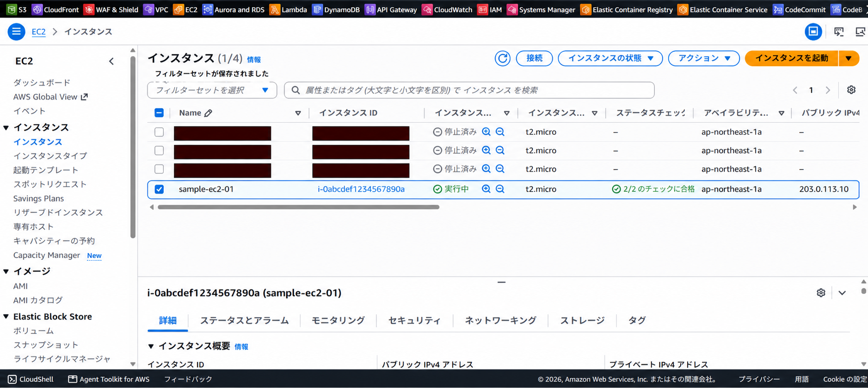
Task: Open Capacity Manager in the sidebar
Action: 47,255
